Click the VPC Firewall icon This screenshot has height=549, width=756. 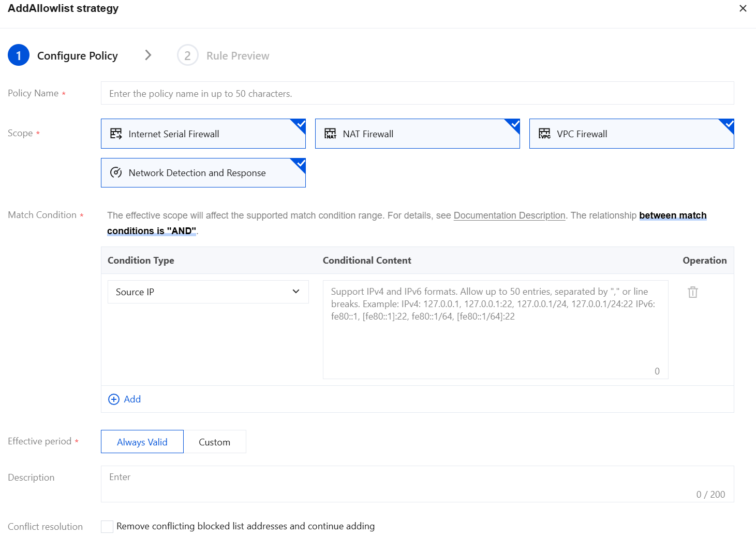(544, 134)
